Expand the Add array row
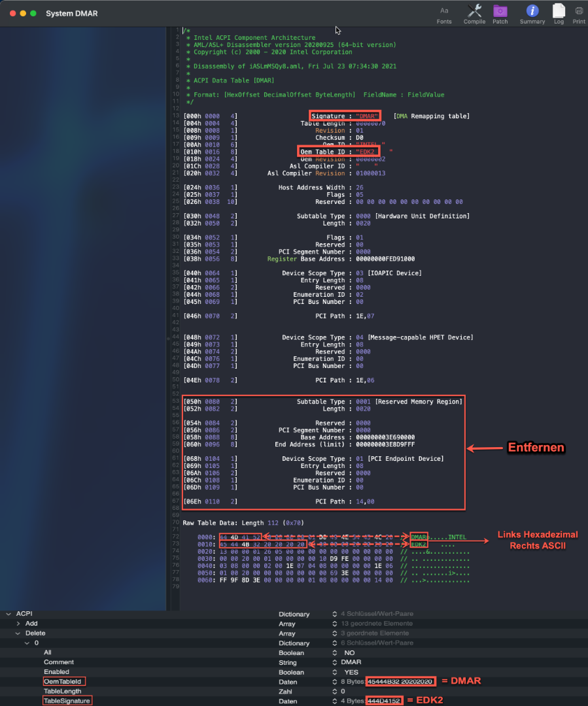This screenshot has height=706, width=588. (18, 624)
